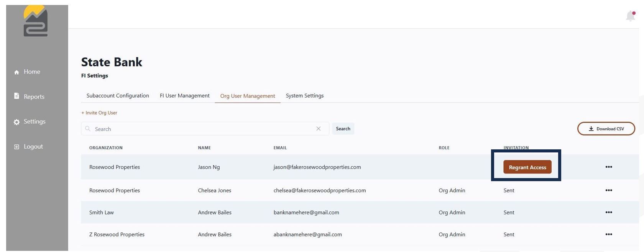Screen dimensions: 644x252
Task: Click the Regrant Access button
Action: (527, 167)
